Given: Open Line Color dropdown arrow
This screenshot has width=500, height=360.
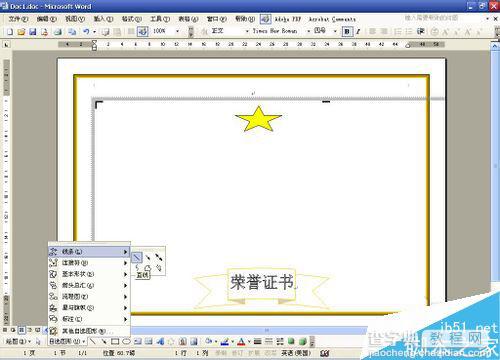Looking at the screenshot, I should coord(232,341).
